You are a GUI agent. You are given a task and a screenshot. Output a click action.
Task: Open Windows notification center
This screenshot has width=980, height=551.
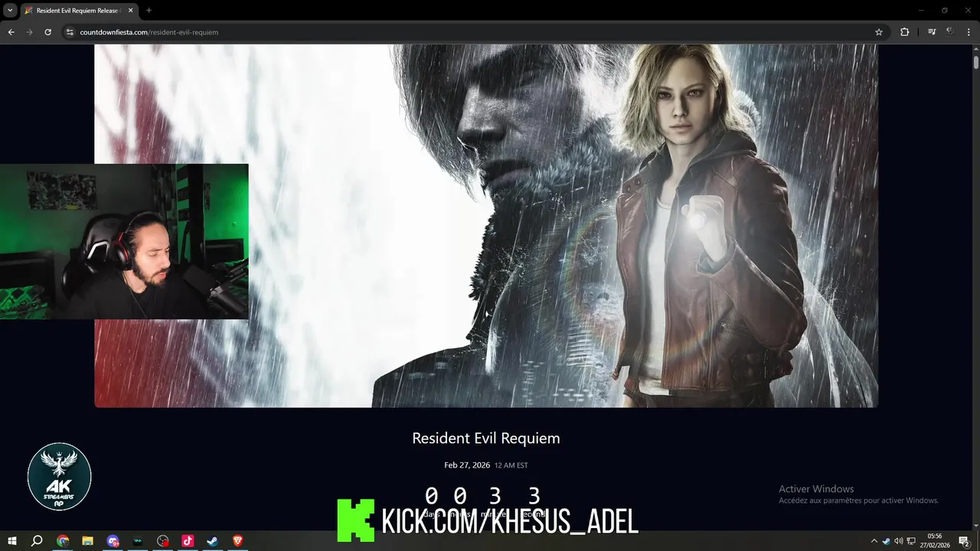[964, 541]
